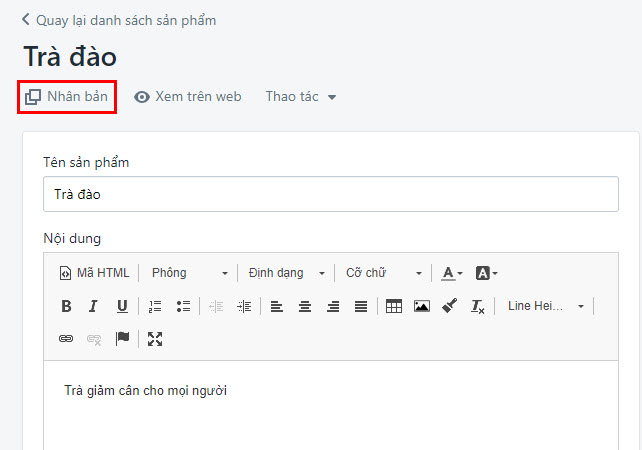Viewport: 642px width, 450px height.
Task: Center align the text
Action: coord(305,306)
